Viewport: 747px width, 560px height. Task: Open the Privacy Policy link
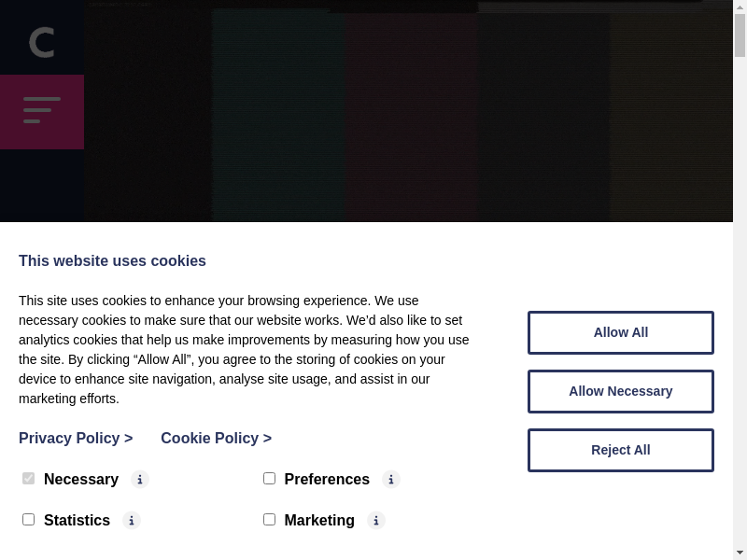(x=76, y=438)
